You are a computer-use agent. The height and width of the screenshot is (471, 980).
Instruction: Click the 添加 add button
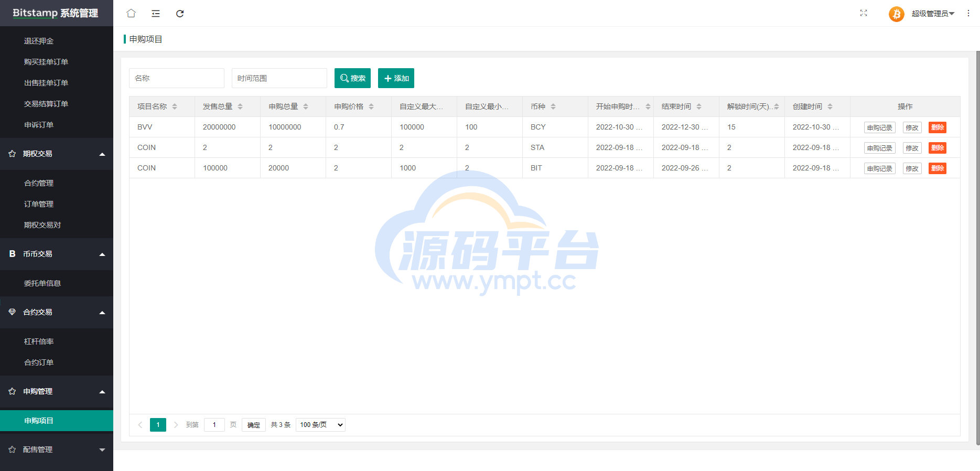pyautogui.click(x=396, y=78)
